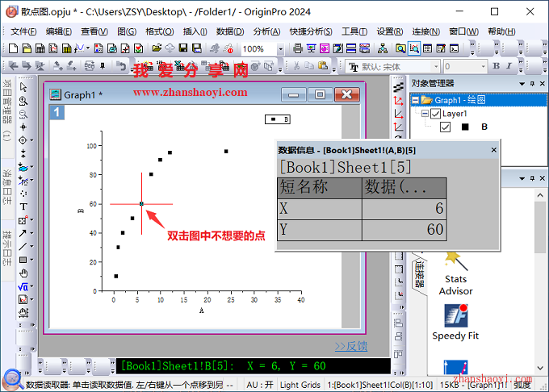The width and height of the screenshot is (549, 392).
Task: Click the graph legend B box
Action: click(277, 119)
